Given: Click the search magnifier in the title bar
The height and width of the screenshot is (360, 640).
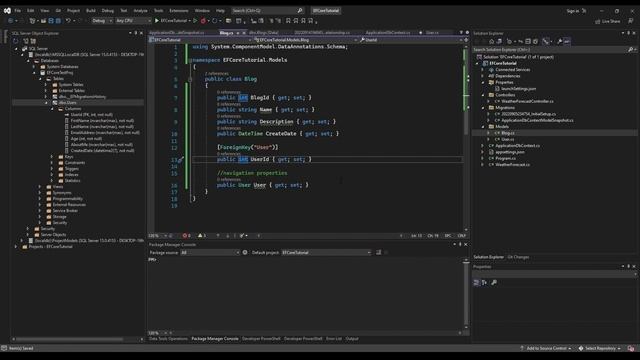Looking at the screenshot, I should tap(300, 11).
